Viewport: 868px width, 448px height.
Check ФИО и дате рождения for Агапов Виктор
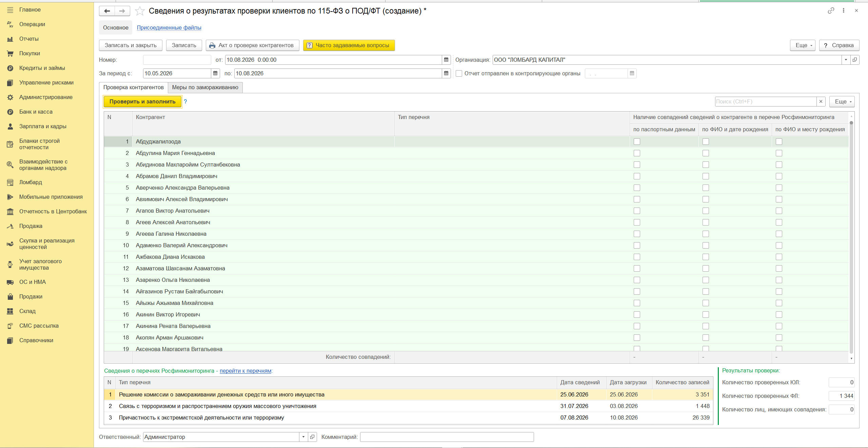[x=706, y=211]
